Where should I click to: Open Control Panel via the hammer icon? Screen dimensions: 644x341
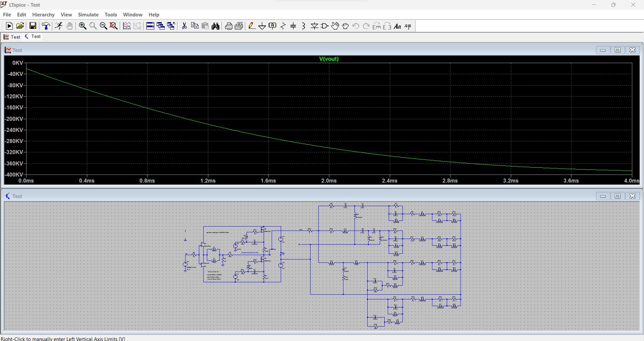pos(46,26)
